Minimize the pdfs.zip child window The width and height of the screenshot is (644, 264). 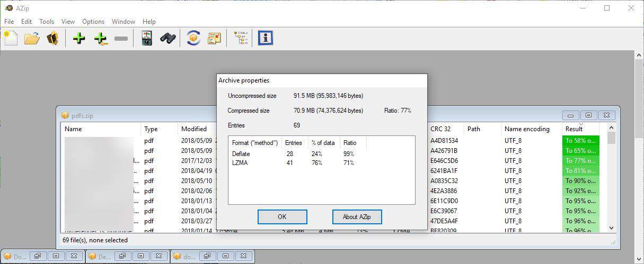click(570, 115)
